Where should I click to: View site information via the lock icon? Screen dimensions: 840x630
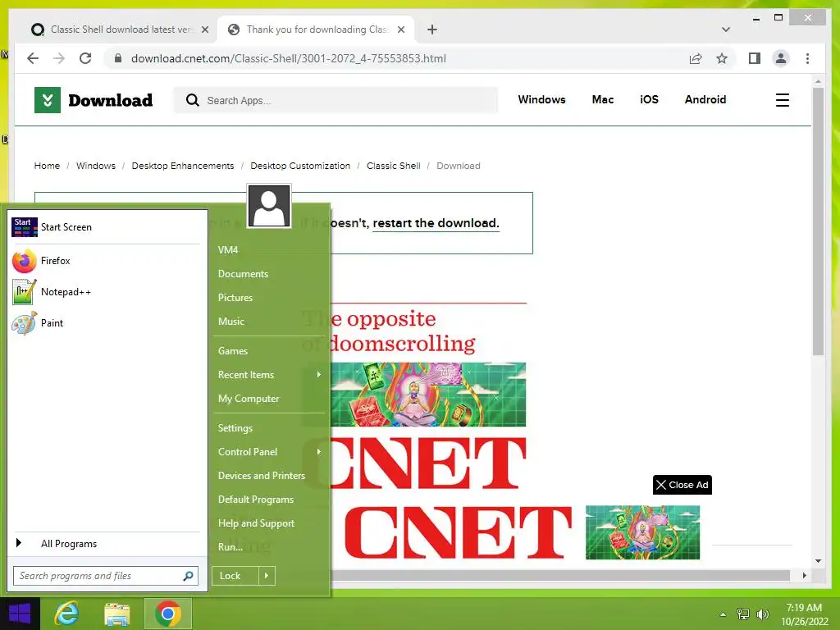[x=118, y=58]
